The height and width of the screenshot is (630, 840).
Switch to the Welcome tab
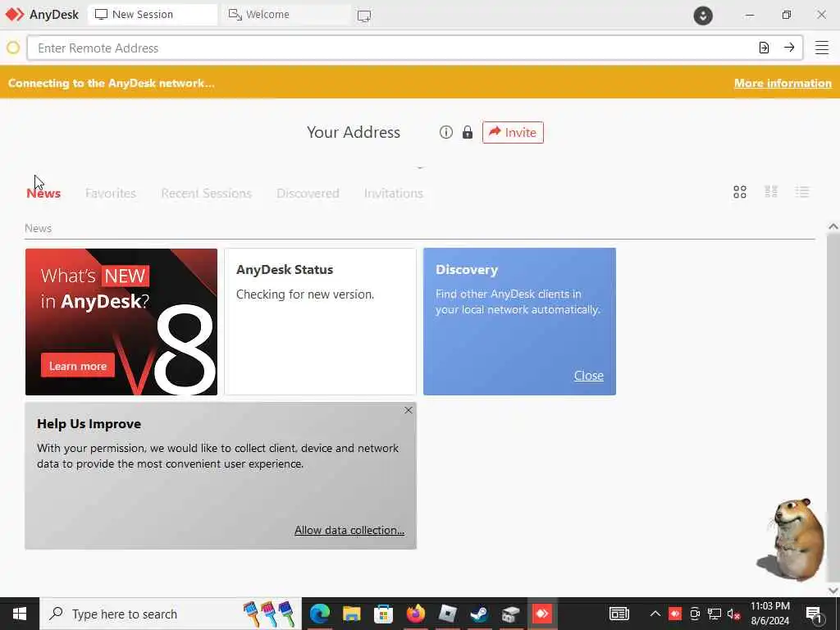pos(285,15)
